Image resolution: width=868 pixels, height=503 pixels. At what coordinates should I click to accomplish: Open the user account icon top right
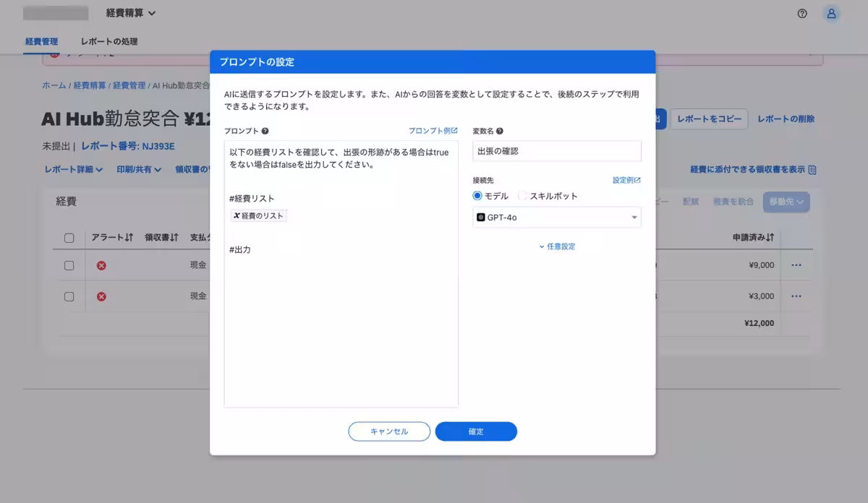[830, 13]
